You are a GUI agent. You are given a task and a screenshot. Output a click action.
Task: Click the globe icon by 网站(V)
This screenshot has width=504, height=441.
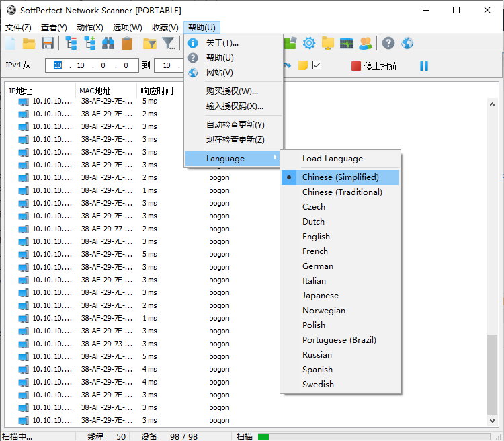(x=193, y=73)
